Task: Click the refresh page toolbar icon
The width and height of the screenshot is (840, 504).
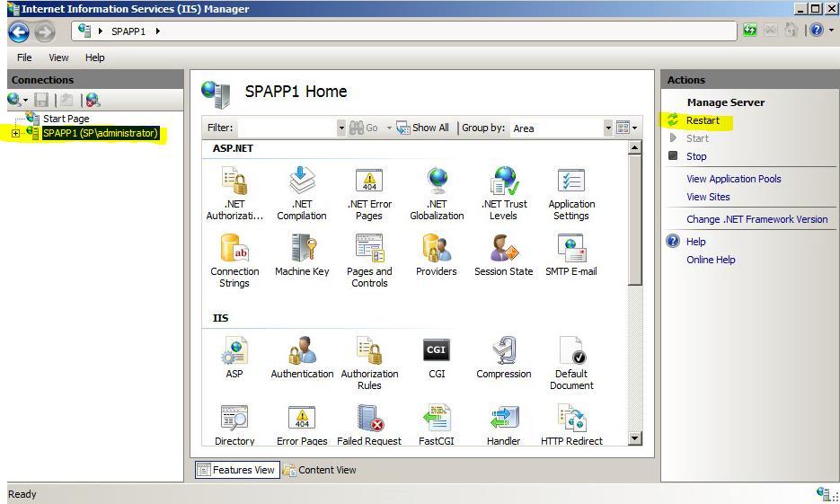Action: [x=750, y=30]
